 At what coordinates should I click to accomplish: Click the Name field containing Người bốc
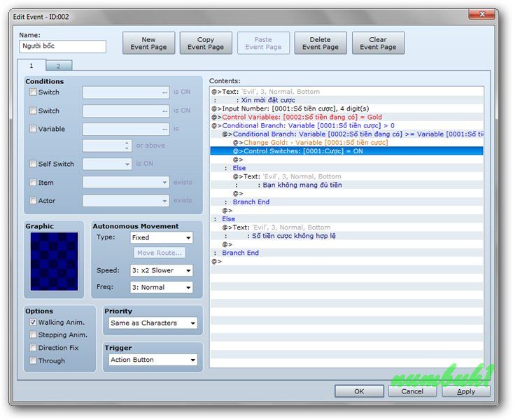(62, 46)
